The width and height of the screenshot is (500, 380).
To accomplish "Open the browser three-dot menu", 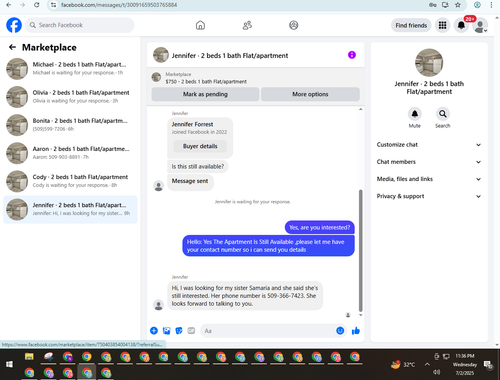I will coord(491,5).
